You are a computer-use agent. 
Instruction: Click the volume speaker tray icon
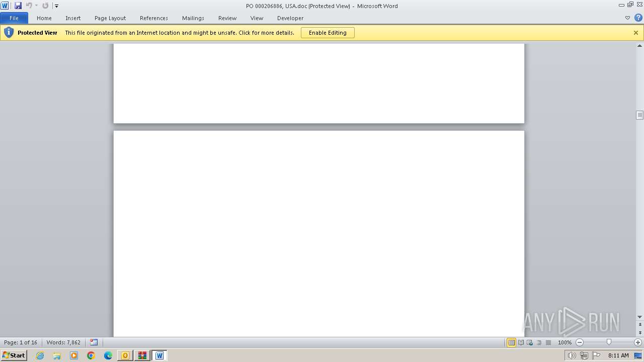coord(572,355)
